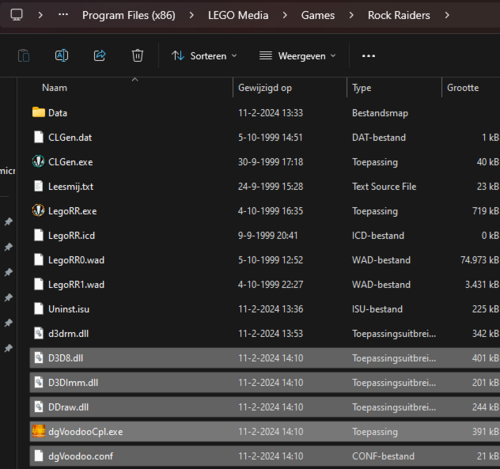Select the Data folder name

click(58, 113)
